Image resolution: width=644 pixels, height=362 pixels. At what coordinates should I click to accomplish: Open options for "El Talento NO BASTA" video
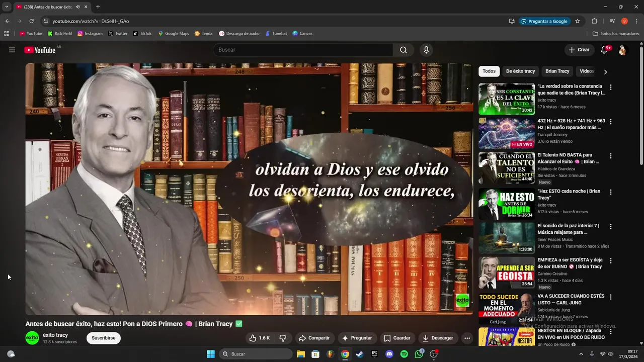click(611, 156)
